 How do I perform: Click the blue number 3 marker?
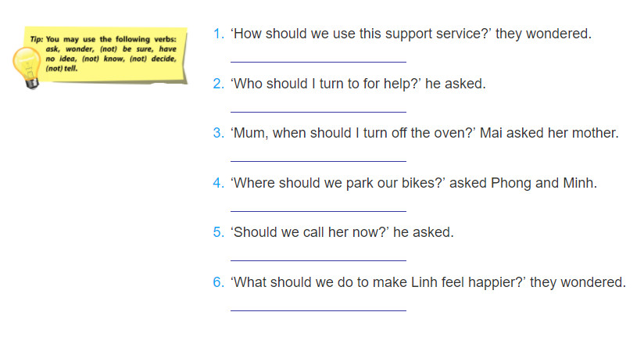click(x=219, y=133)
